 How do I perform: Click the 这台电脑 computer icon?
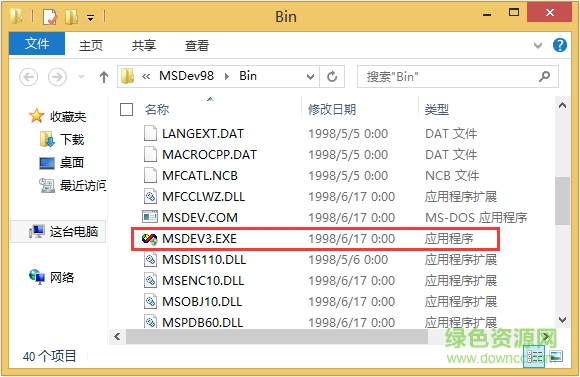pos(37,231)
